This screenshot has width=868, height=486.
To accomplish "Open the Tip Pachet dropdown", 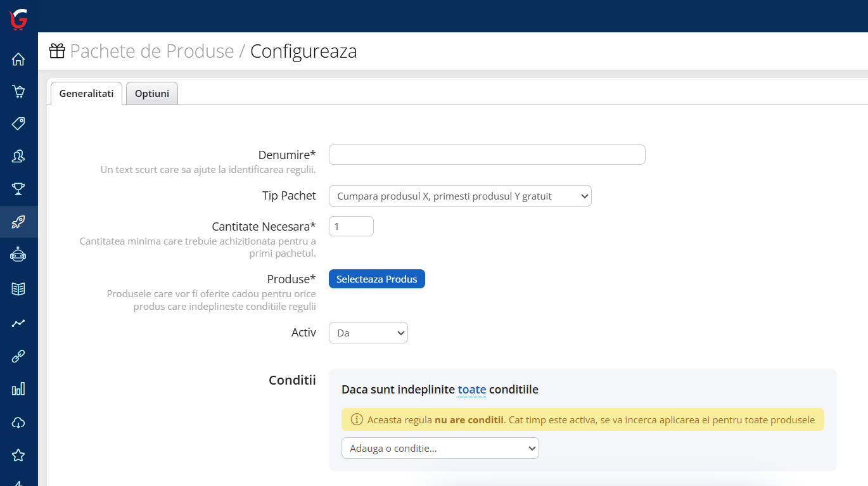I will coord(460,196).
